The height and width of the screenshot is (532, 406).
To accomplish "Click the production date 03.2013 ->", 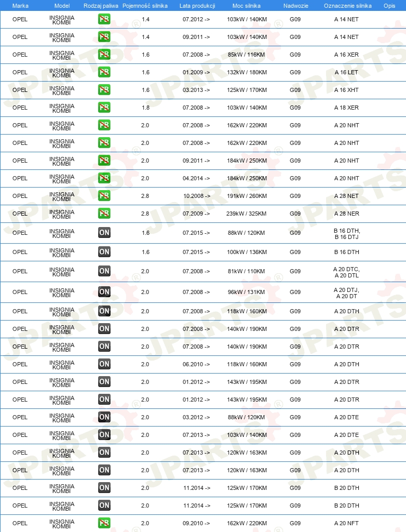I will pyautogui.click(x=196, y=90).
